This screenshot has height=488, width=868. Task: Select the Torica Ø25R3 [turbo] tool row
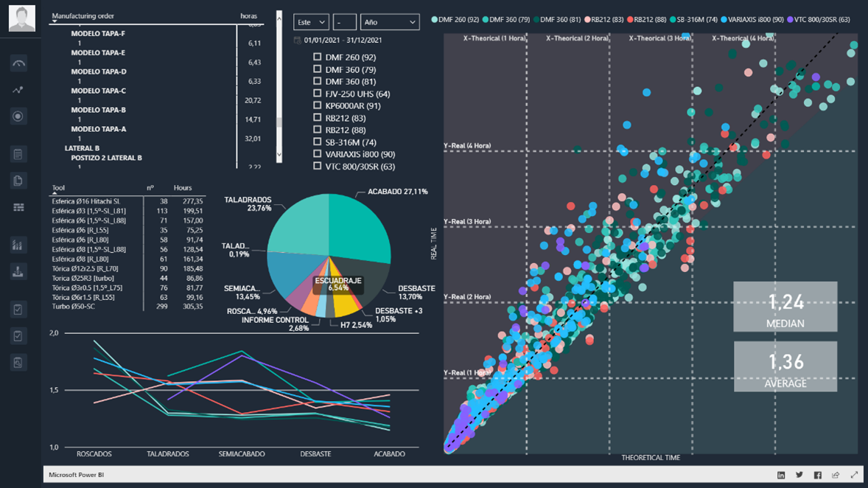127,278
